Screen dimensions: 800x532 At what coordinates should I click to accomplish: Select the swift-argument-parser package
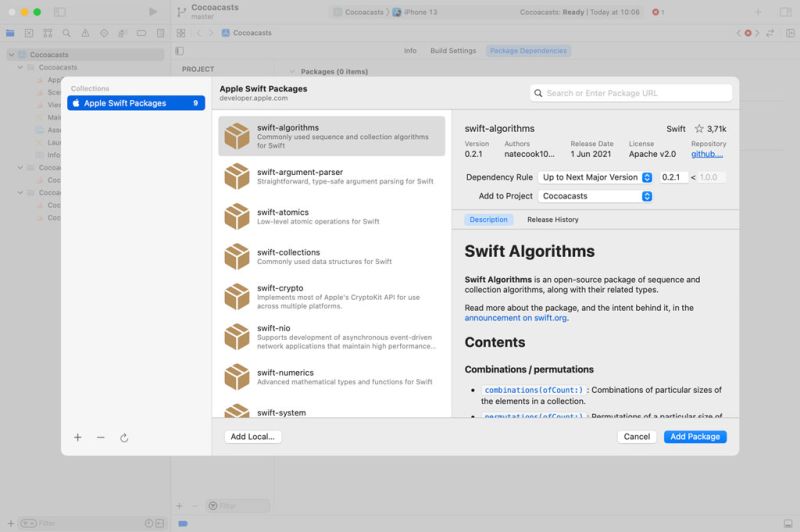pos(332,176)
